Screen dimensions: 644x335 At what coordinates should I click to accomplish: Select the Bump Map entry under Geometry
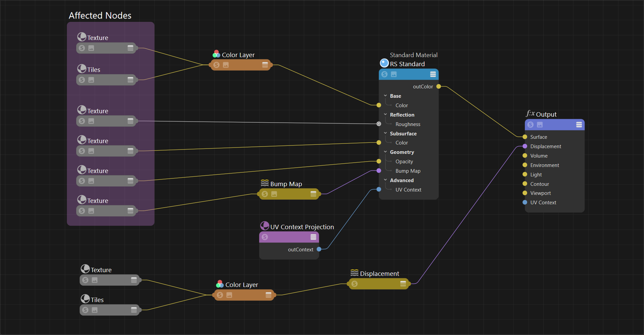tap(408, 171)
